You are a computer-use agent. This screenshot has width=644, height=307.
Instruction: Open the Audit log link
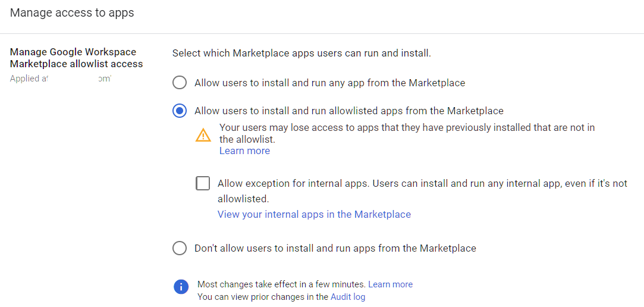348,297
